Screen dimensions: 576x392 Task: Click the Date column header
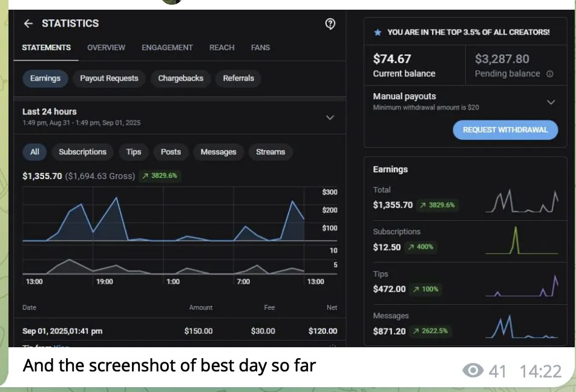click(30, 307)
